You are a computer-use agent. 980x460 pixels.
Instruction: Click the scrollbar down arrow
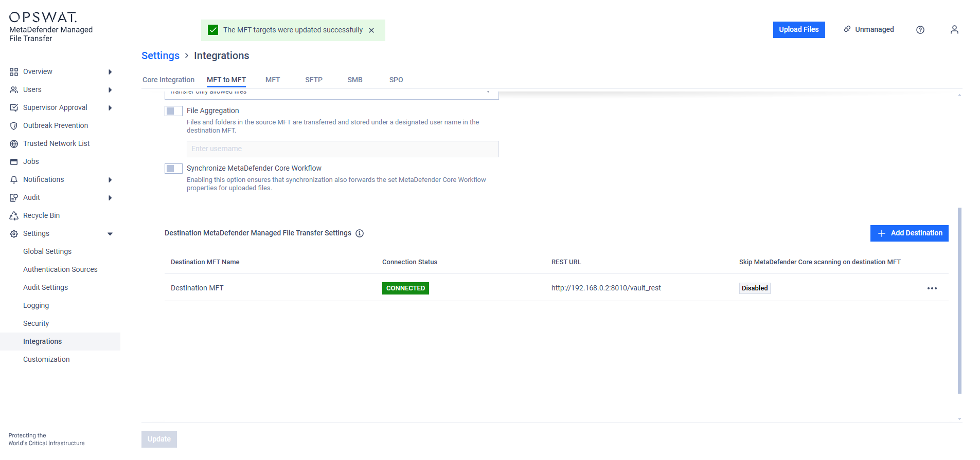959,419
